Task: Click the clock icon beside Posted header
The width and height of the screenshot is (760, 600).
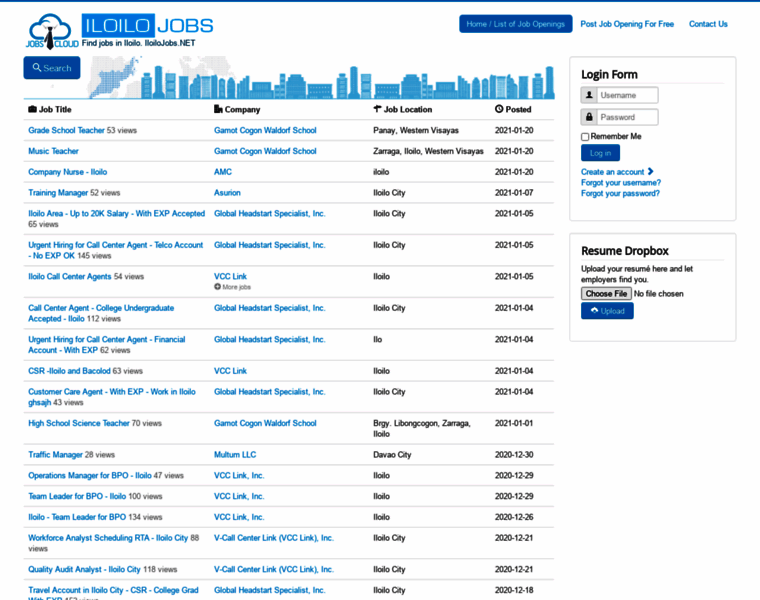Action: pos(499,109)
